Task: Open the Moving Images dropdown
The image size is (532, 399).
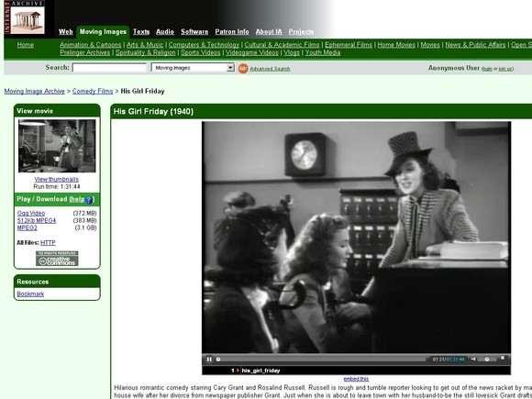Action: [x=193, y=68]
